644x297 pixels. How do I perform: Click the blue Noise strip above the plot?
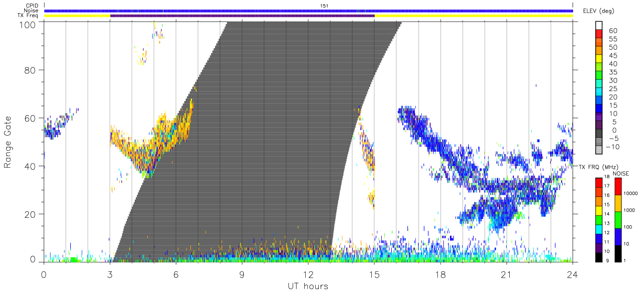(x=308, y=10)
